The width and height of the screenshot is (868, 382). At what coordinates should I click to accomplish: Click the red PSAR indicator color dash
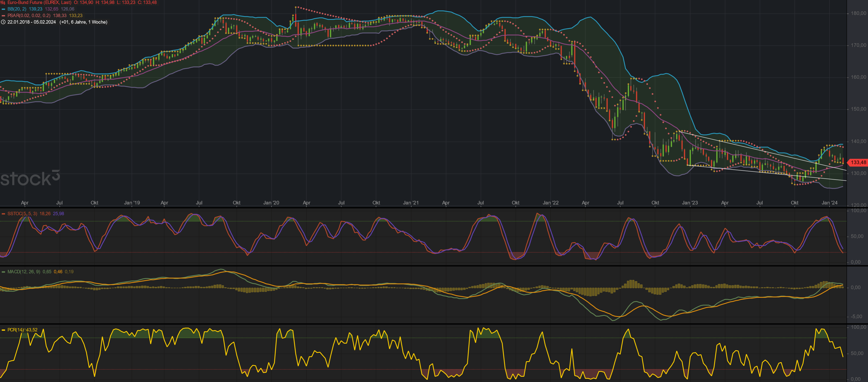coord(3,16)
